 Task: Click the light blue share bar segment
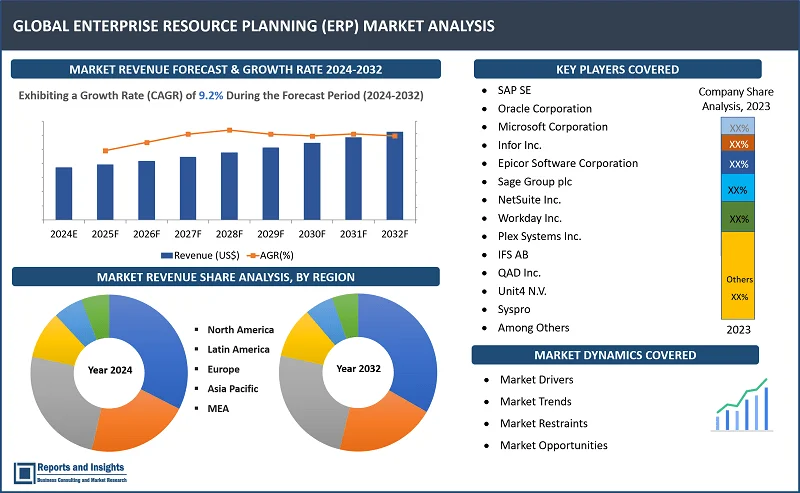(x=738, y=188)
